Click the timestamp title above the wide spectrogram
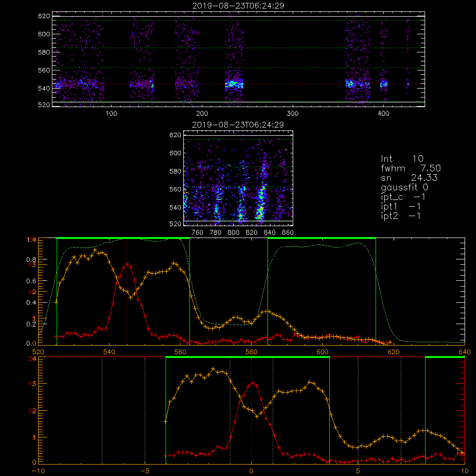Image resolution: width=476 pixels, height=476 pixels. [x=238, y=6]
